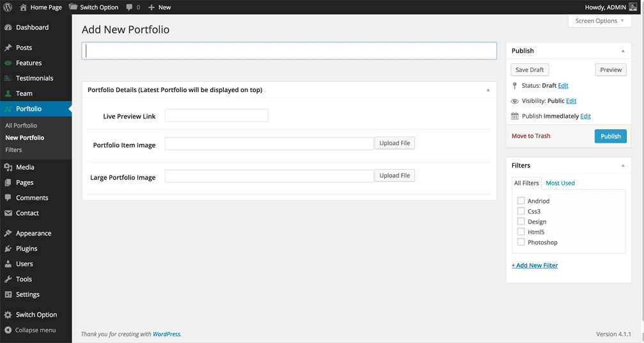The width and height of the screenshot is (644, 343).
Task: Click the Collapse menu arrow icon
Action: pos(8,330)
